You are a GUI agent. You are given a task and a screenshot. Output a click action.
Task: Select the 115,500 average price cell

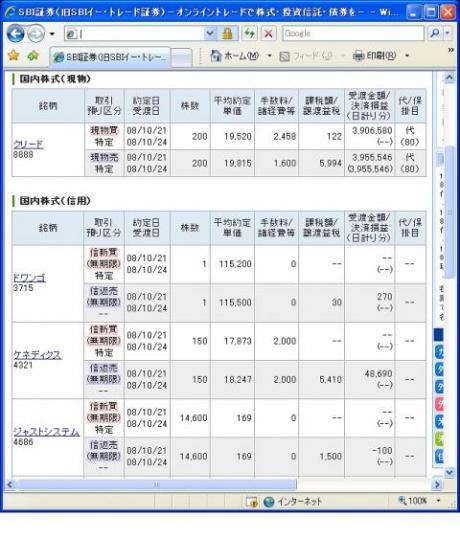coord(233,303)
